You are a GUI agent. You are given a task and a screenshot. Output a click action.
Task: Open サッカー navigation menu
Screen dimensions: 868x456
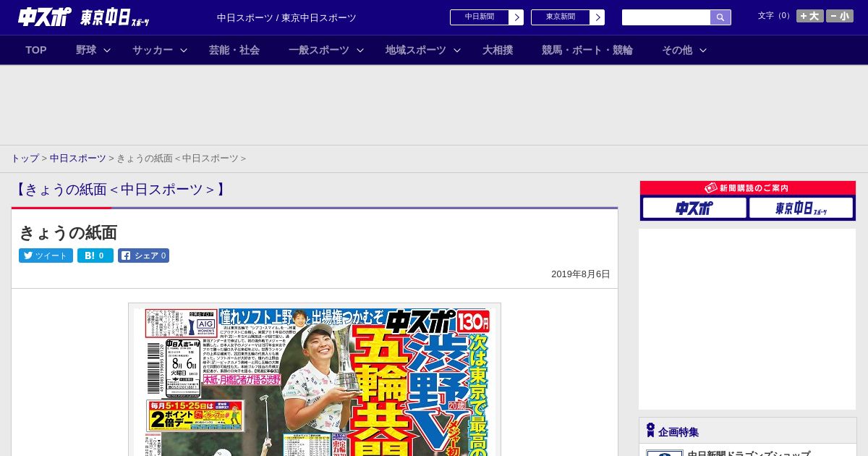click(x=153, y=50)
